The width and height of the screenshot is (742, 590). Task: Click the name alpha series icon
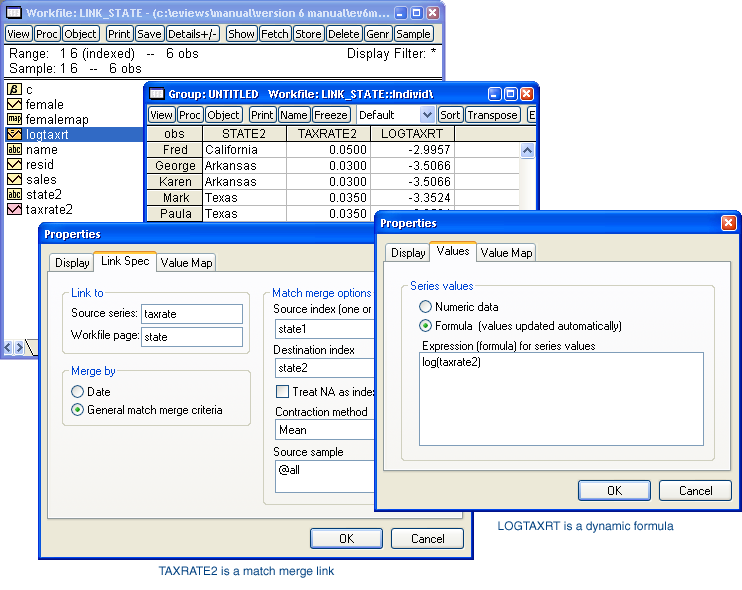coord(14,150)
